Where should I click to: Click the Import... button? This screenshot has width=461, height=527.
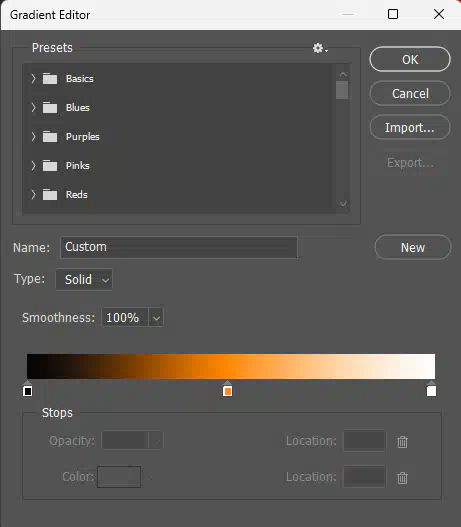[x=410, y=127]
